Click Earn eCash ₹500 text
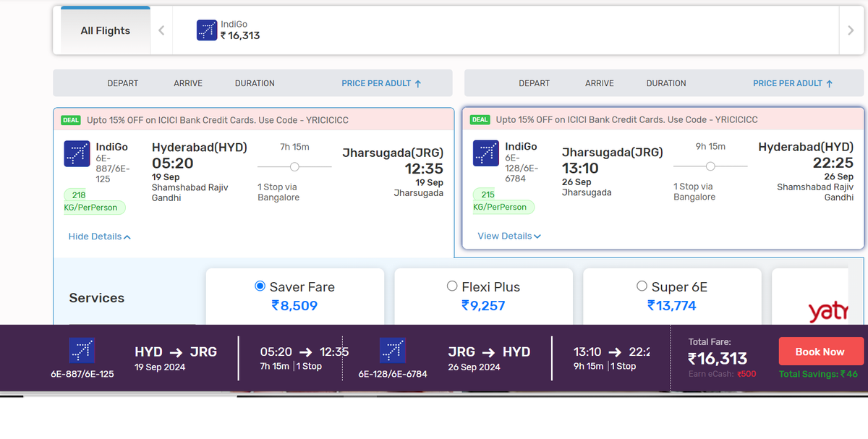Viewport: 868px width, 439px height. pos(722,374)
